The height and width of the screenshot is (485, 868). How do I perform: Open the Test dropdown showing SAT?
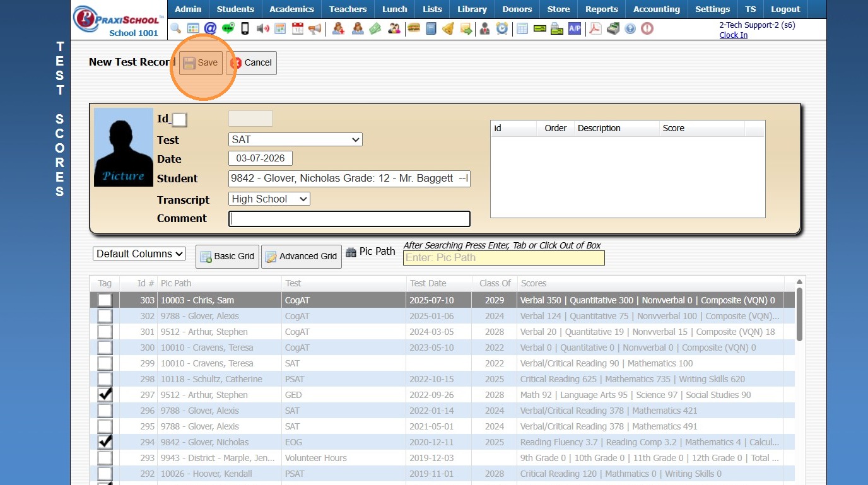[x=295, y=139]
